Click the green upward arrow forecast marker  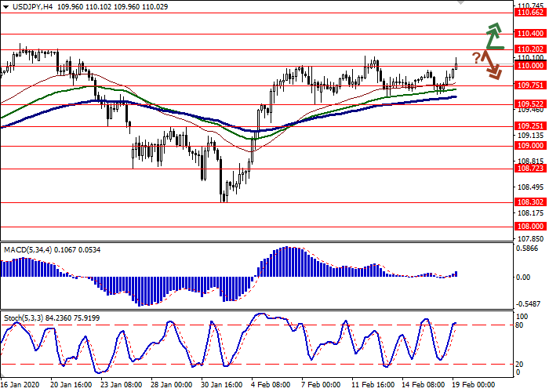click(493, 36)
